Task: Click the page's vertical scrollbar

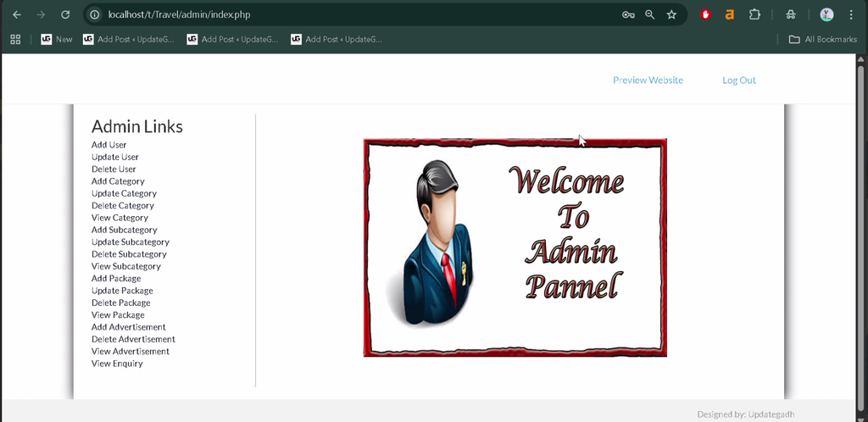Action: tap(862, 238)
